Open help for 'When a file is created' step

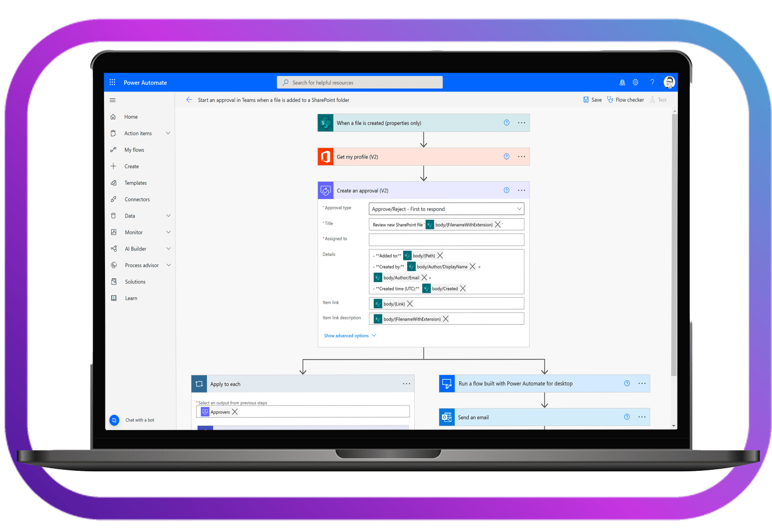(506, 122)
